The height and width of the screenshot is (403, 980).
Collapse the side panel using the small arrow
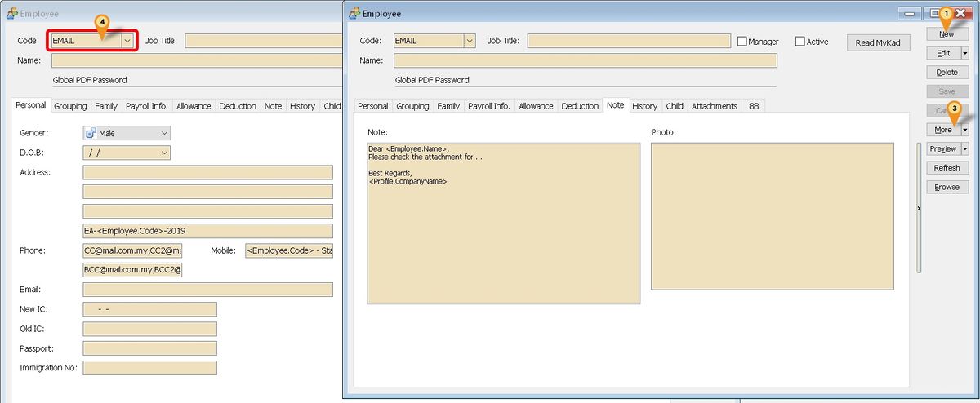pyautogui.click(x=917, y=209)
